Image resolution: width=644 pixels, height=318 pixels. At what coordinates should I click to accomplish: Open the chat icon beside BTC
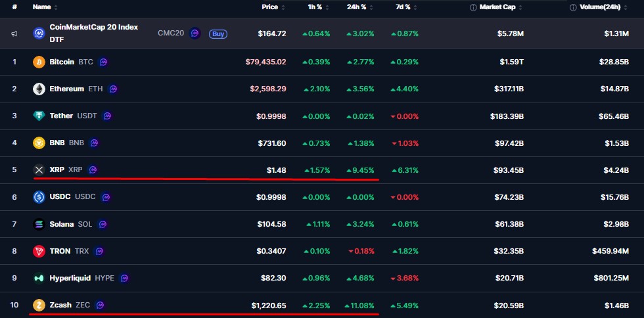click(104, 62)
